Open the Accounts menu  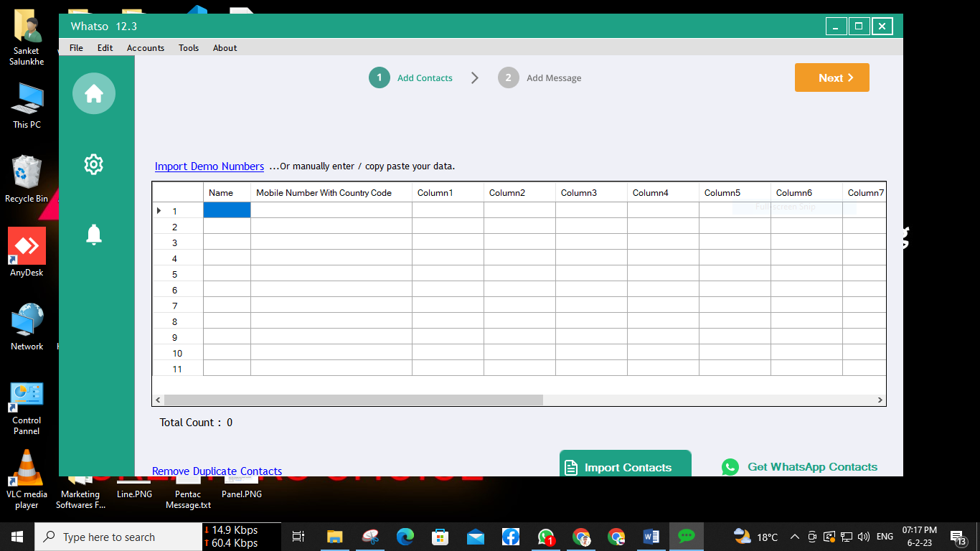coord(146,48)
